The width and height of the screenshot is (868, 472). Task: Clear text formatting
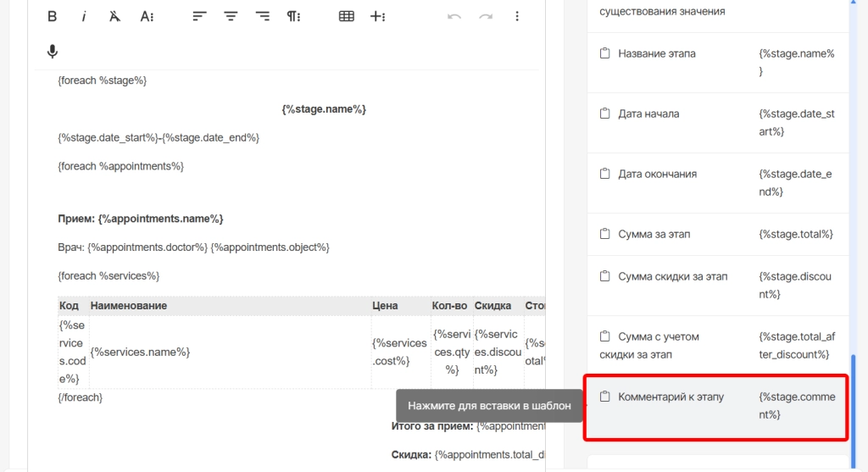[x=115, y=16]
